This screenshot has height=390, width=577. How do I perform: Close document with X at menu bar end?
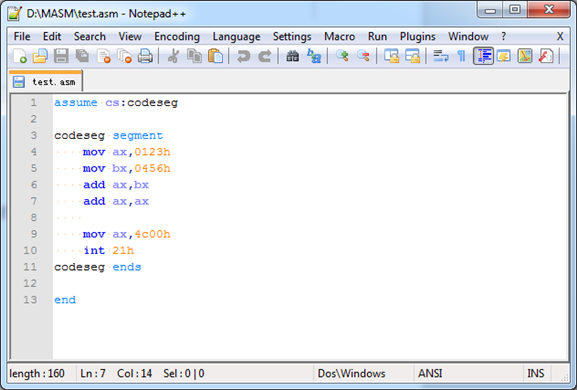point(560,36)
